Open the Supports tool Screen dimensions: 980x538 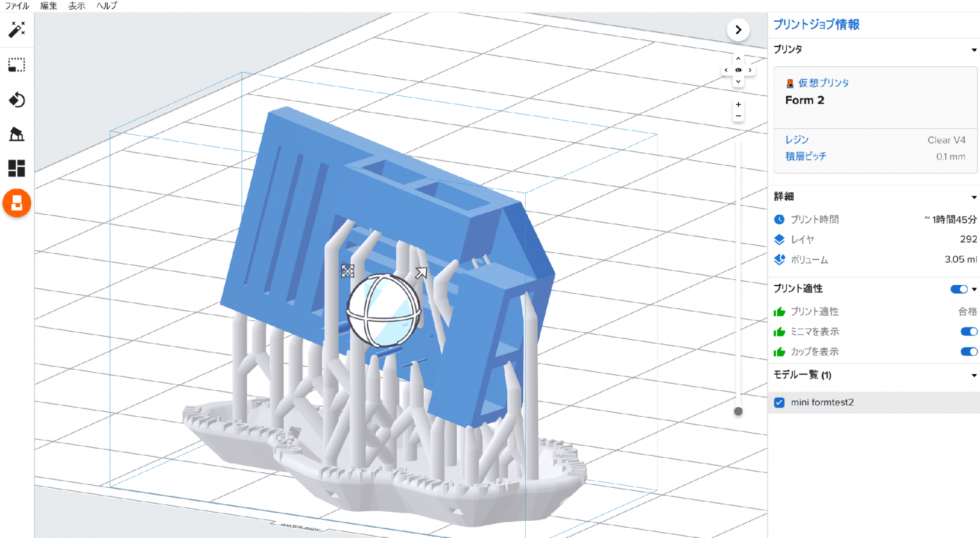[x=16, y=134]
